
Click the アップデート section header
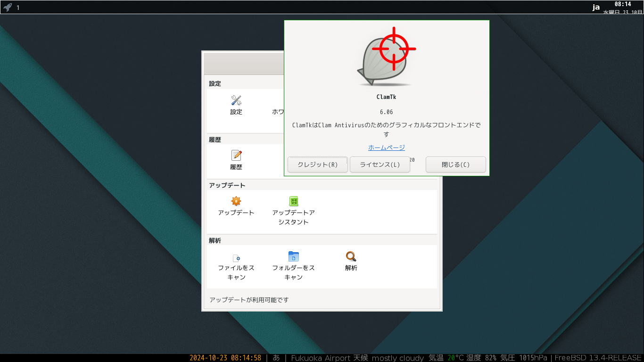[227, 185]
